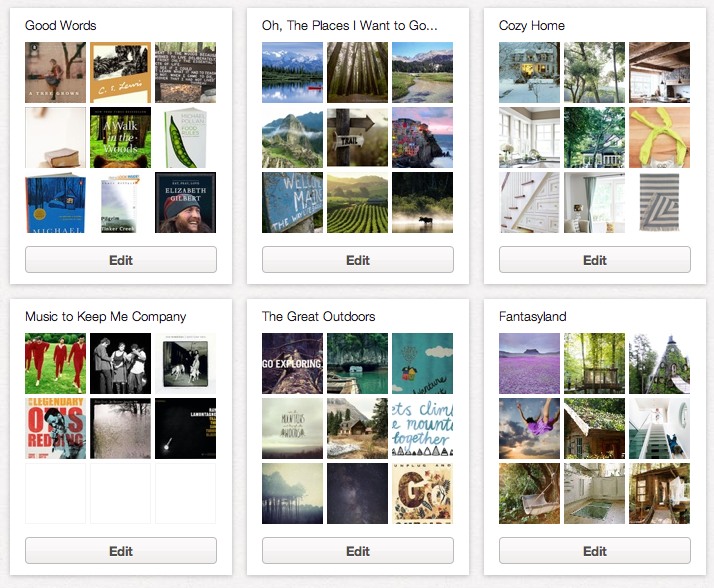Open A Walk in the Woods book thumbnail
This screenshot has height=588, width=714.
120,138
